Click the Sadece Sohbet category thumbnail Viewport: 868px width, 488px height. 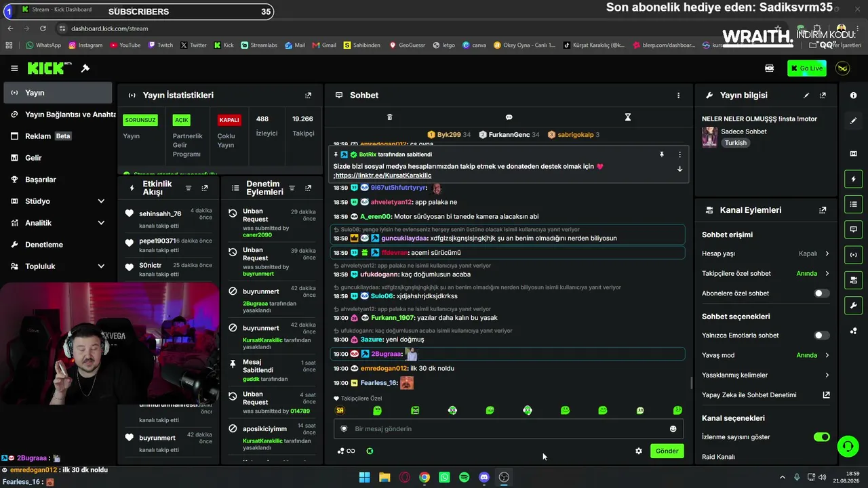point(709,137)
